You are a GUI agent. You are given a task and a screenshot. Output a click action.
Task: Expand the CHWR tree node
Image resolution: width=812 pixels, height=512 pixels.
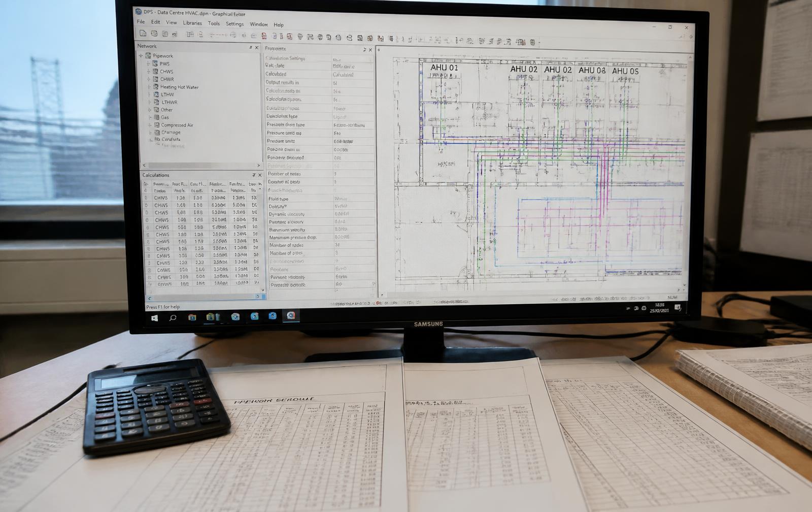coord(149,79)
